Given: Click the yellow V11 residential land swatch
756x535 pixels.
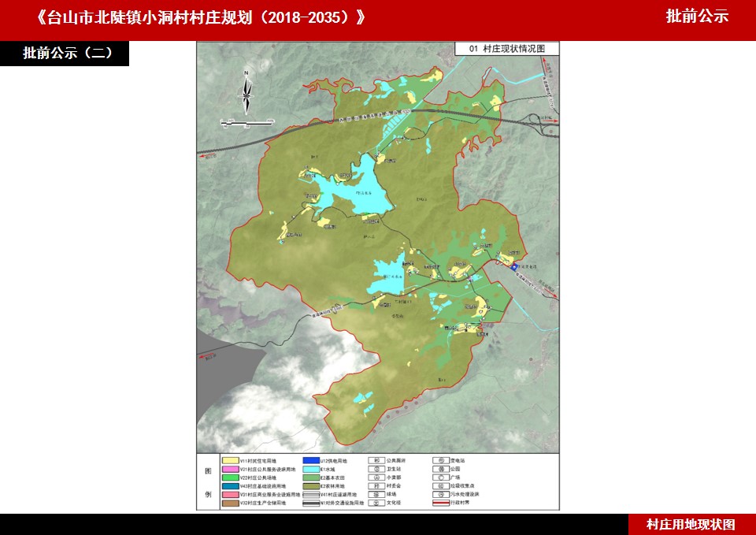Looking at the screenshot, I should [x=229, y=460].
